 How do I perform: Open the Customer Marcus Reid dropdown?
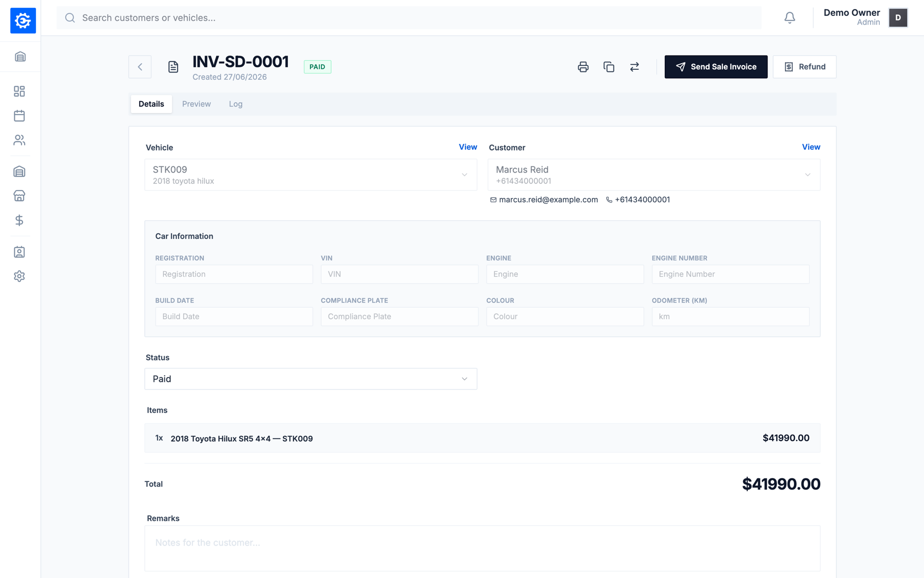point(654,175)
